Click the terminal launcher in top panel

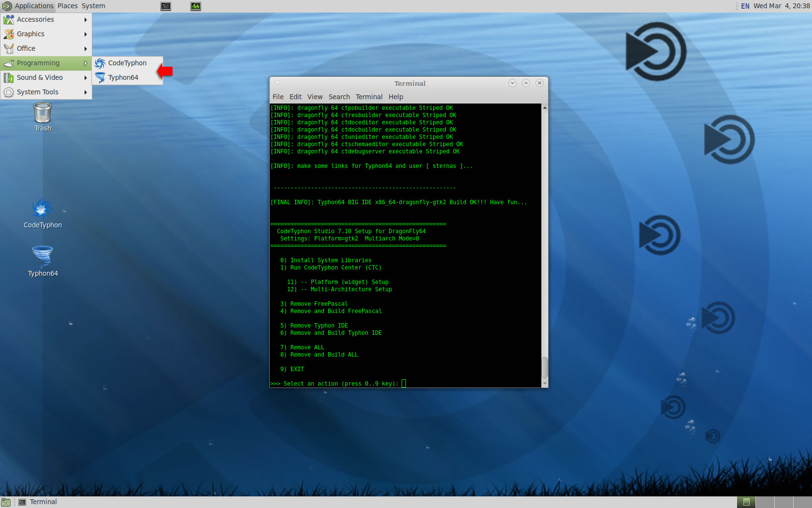pos(166,6)
